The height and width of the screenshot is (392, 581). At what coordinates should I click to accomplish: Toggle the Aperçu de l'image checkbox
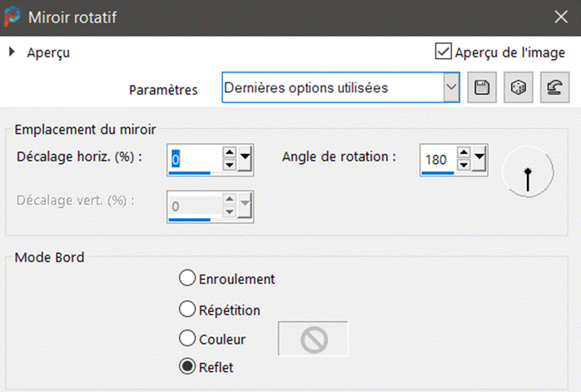pos(444,52)
